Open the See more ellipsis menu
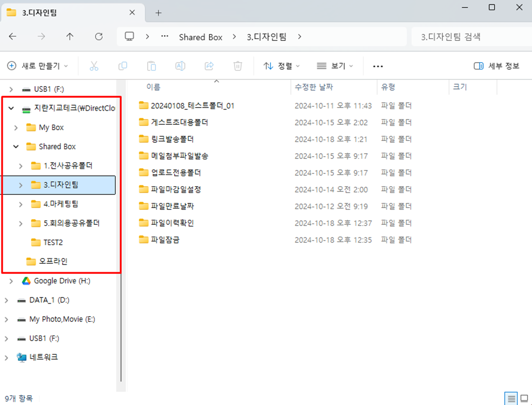Screen dimensions: 532x405 pyautogui.click(x=378, y=66)
